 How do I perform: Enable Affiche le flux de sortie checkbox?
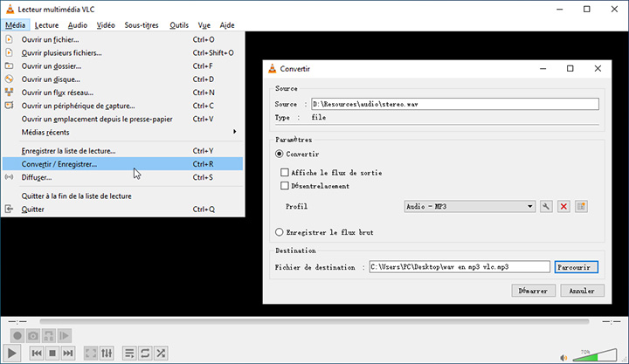click(x=285, y=172)
